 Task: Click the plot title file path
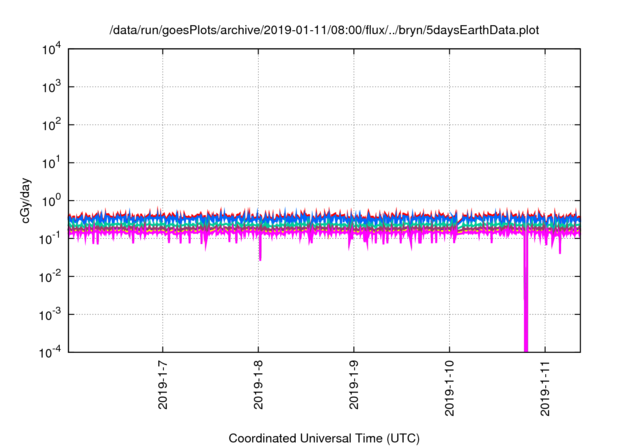324,31
